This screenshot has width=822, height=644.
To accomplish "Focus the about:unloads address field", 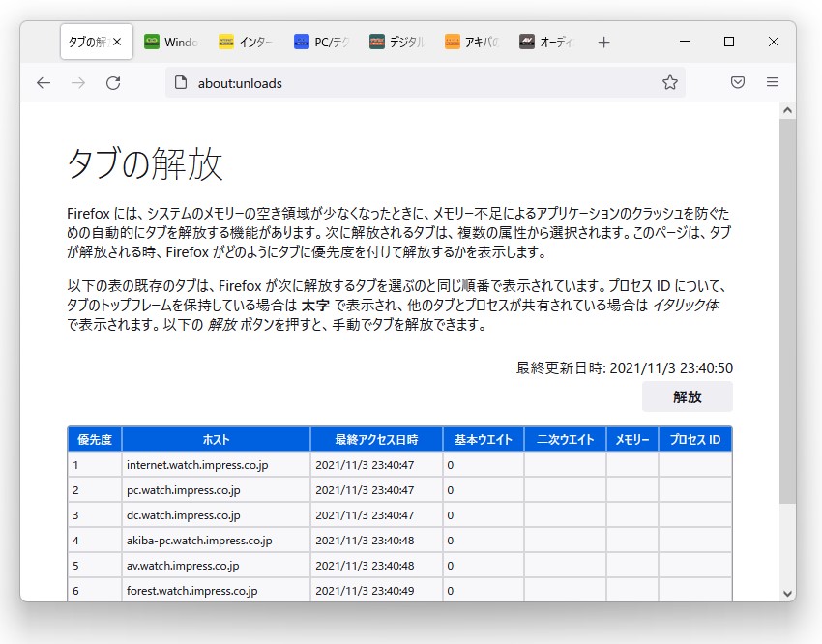I will 425,83.
